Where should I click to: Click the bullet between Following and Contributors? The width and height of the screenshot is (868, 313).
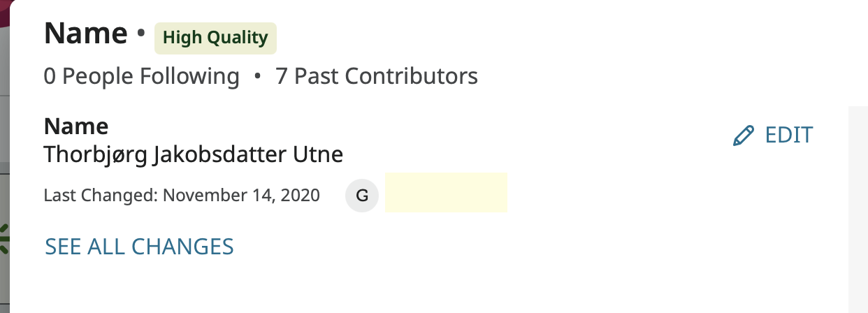(257, 76)
